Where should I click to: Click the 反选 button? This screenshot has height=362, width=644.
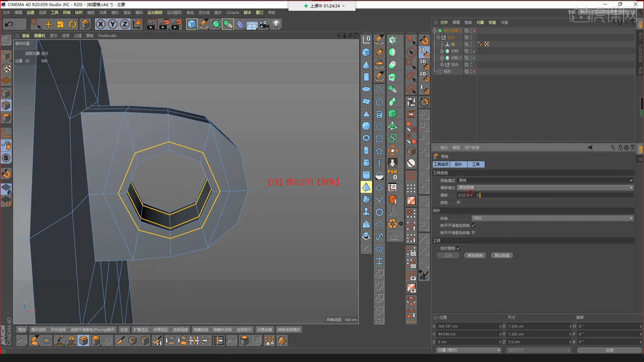[x=124, y=329]
